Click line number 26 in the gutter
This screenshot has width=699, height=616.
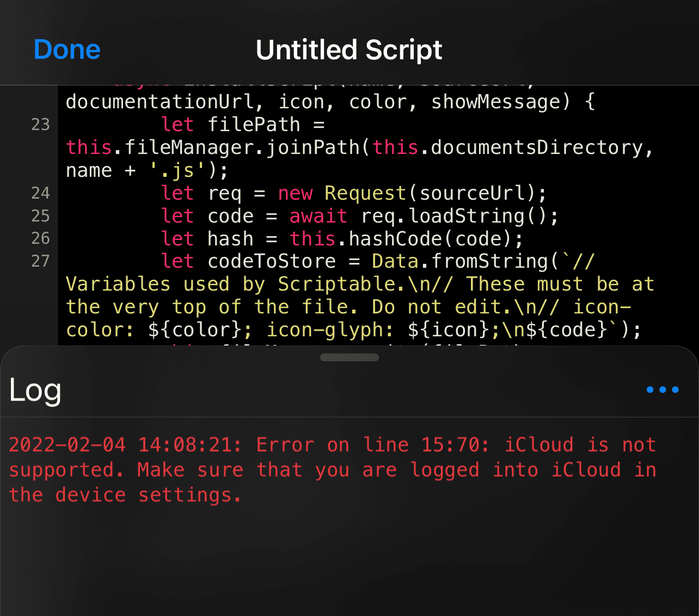point(41,238)
